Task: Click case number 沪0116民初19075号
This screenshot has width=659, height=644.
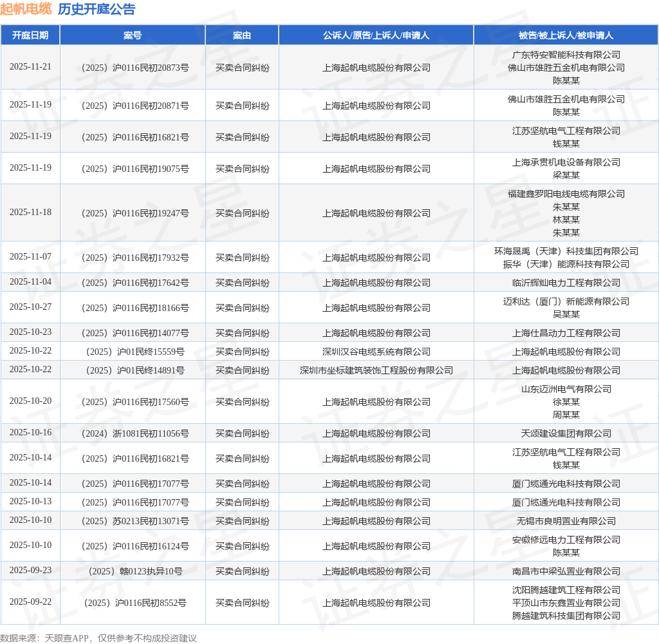Action: pyautogui.click(x=135, y=169)
